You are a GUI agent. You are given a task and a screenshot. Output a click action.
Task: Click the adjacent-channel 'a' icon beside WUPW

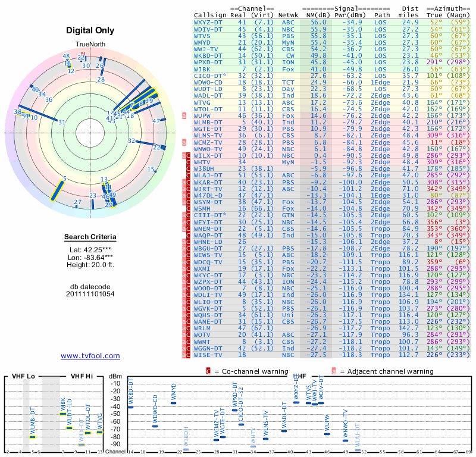point(184,115)
